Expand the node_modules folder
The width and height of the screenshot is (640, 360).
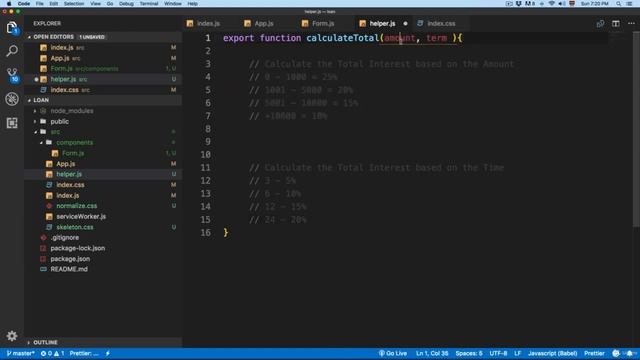pos(103,111)
